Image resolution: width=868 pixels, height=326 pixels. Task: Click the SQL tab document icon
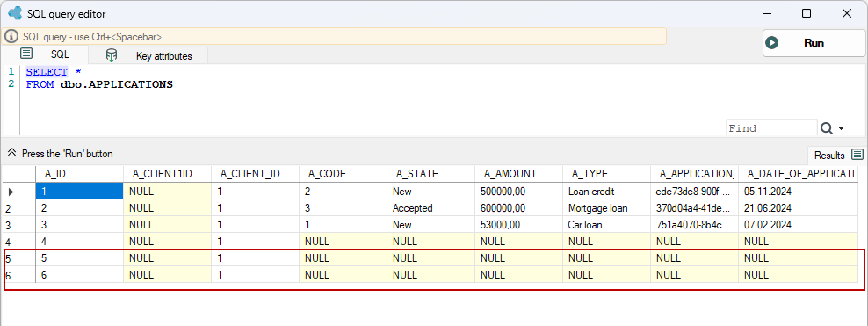(x=26, y=54)
